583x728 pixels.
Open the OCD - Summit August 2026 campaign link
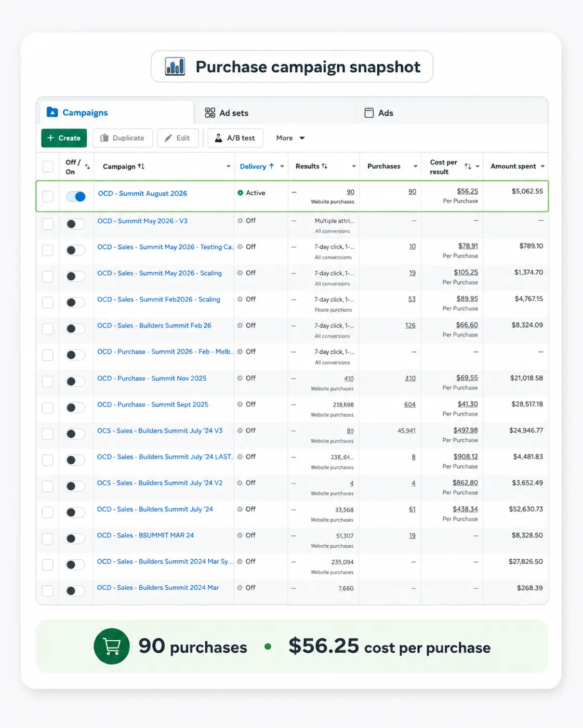[142, 193]
